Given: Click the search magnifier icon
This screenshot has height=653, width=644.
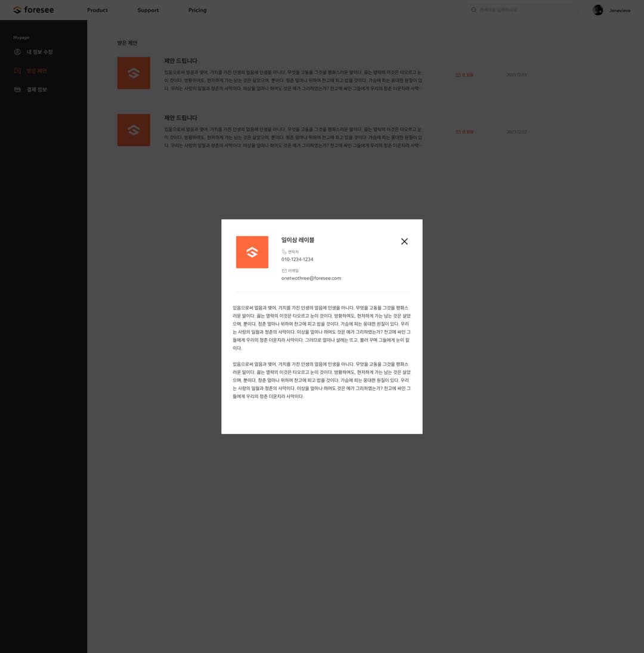Looking at the screenshot, I should tap(473, 10).
